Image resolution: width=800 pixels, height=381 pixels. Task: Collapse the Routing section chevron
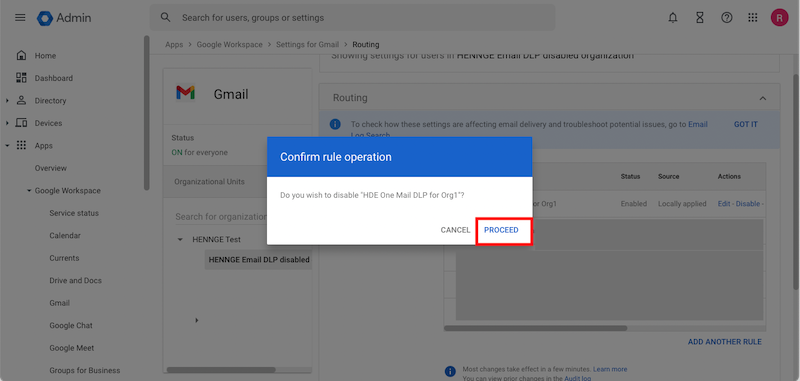(x=763, y=98)
